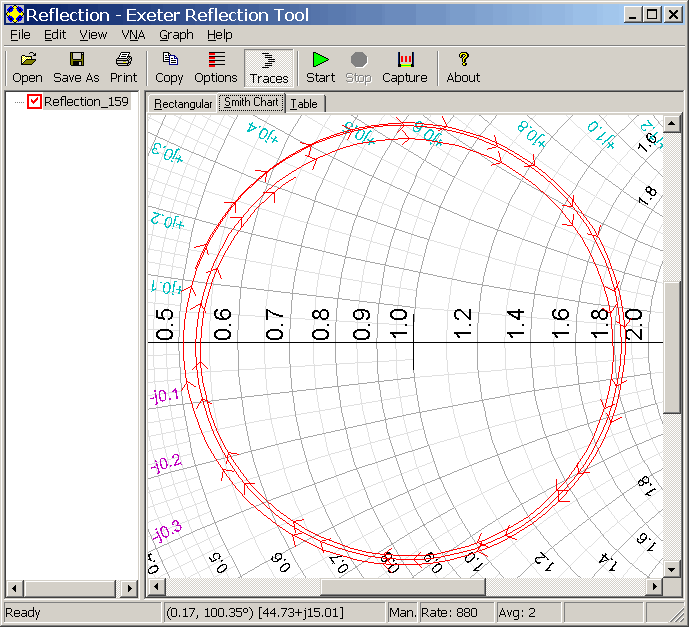Click the Print toolbar icon
Image resolution: width=689 pixels, height=627 pixels.
click(123, 59)
